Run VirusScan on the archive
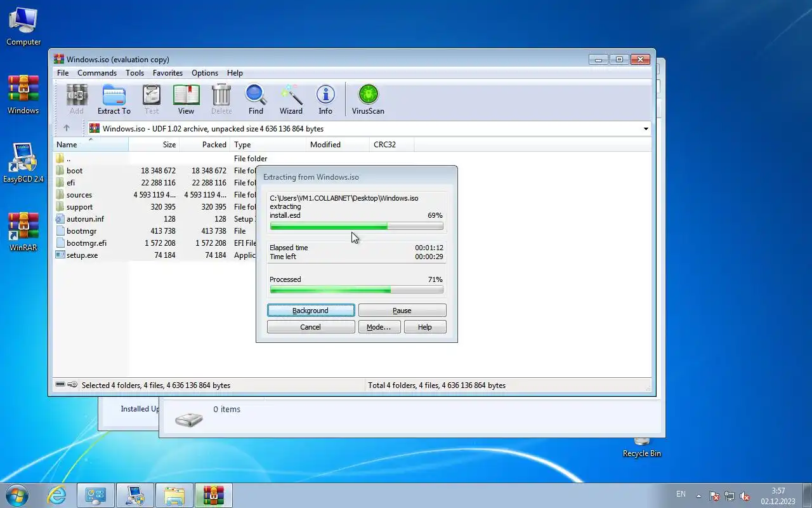This screenshot has height=508, width=812. [368, 100]
